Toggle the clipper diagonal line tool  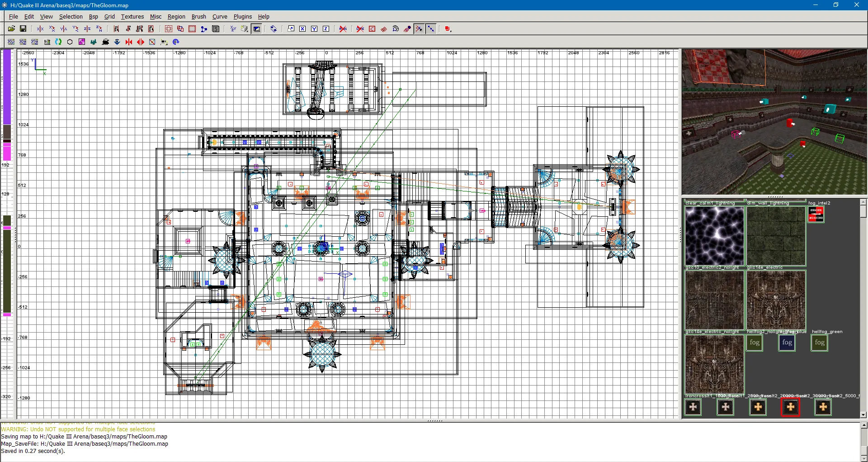point(431,29)
